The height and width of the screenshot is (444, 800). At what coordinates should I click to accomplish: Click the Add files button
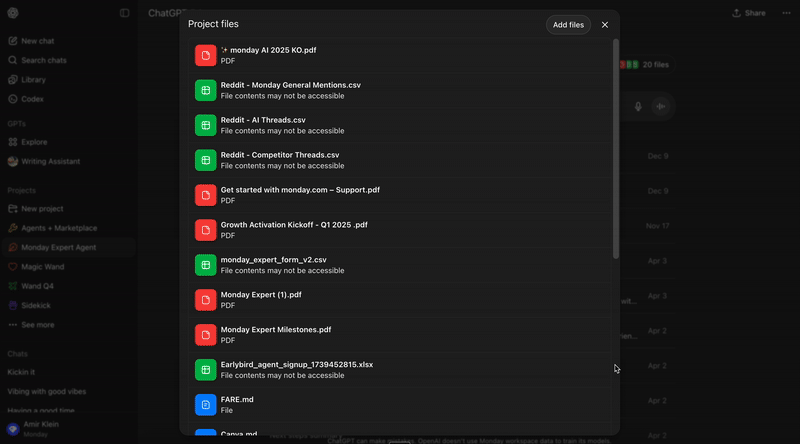click(568, 24)
